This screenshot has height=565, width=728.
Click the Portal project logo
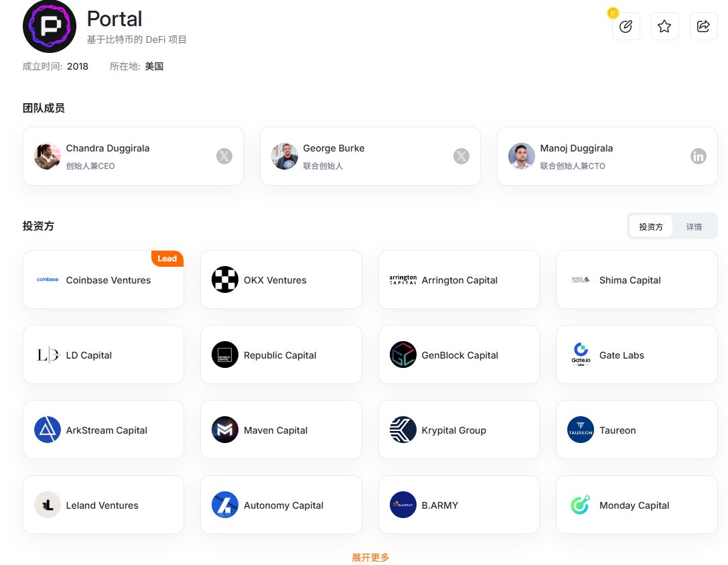[49, 27]
